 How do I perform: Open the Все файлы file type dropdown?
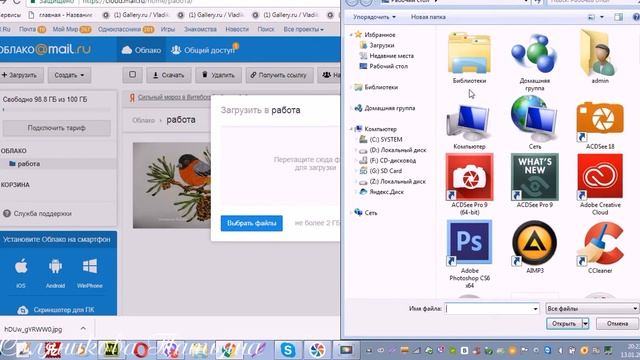[592, 309]
